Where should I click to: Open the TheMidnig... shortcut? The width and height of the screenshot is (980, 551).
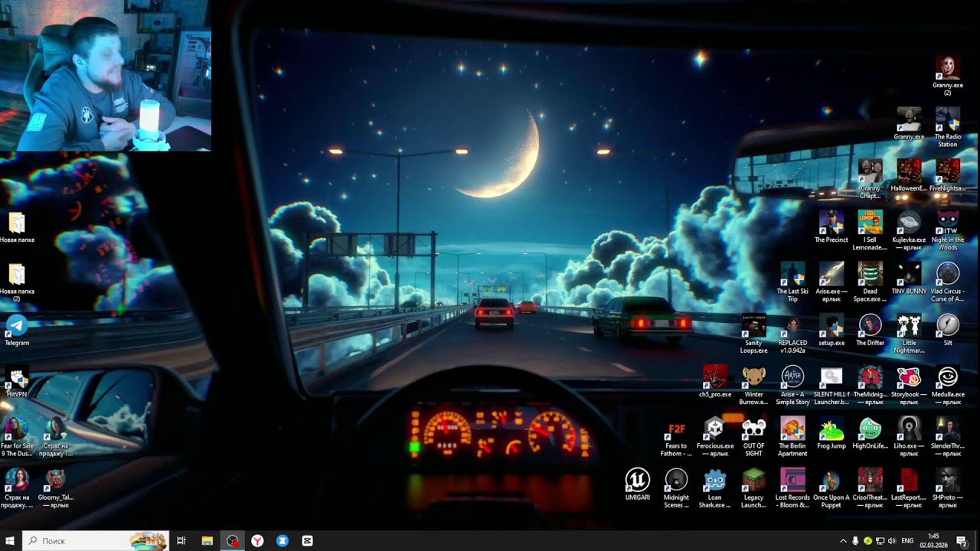[870, 385]
